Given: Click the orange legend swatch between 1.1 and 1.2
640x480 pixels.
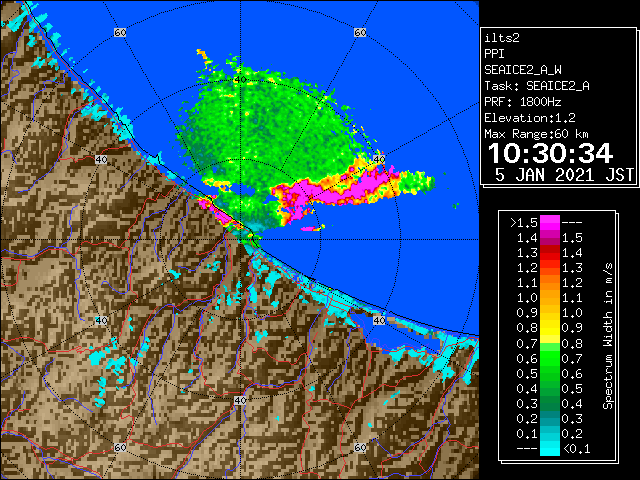Looking at the screenshot, I should 549,283.
